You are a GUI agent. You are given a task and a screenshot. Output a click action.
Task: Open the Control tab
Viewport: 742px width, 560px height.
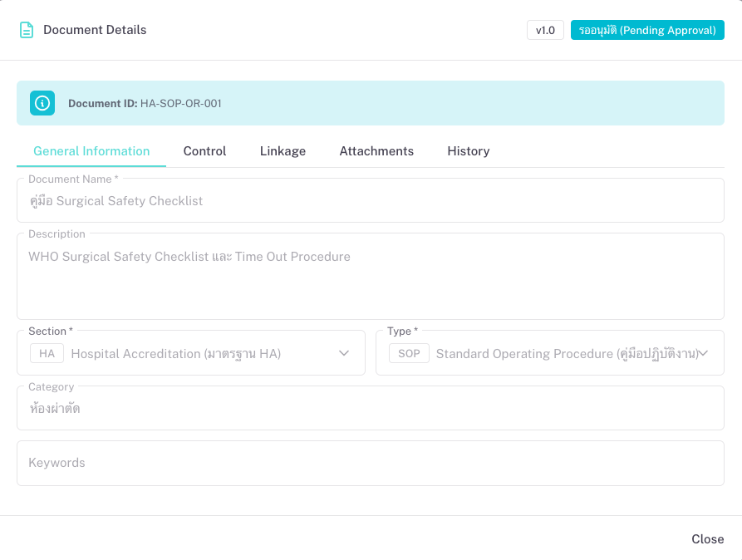coord(204,151)
